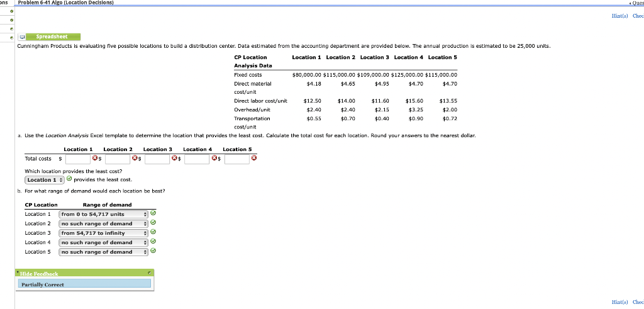Open Location 4 range of demand dropdown

[x=104, y=242]
